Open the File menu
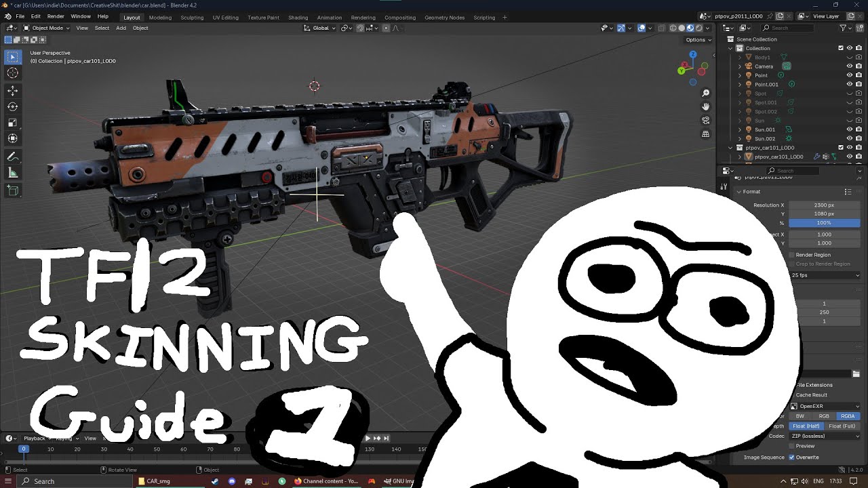 pos(20,16)
